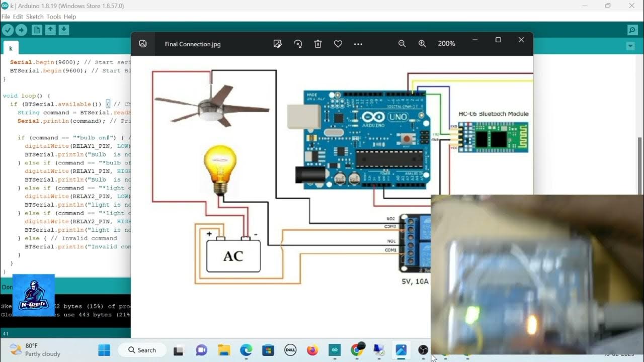
Task: Click the weather widget showing 80°F
Action: pyautogui.click(x=35, y=350)
